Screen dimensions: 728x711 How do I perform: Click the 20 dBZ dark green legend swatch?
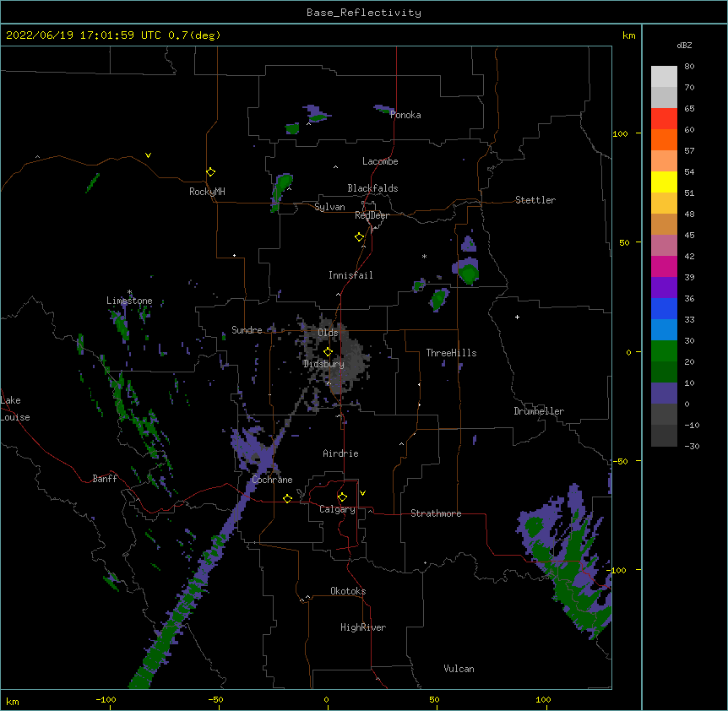coord(664,372)
